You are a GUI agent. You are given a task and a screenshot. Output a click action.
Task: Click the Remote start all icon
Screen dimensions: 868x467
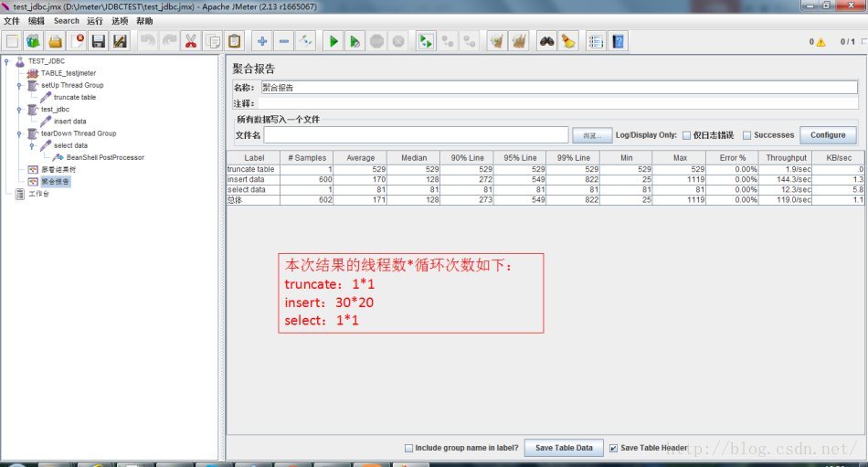[x=425, y=41]
